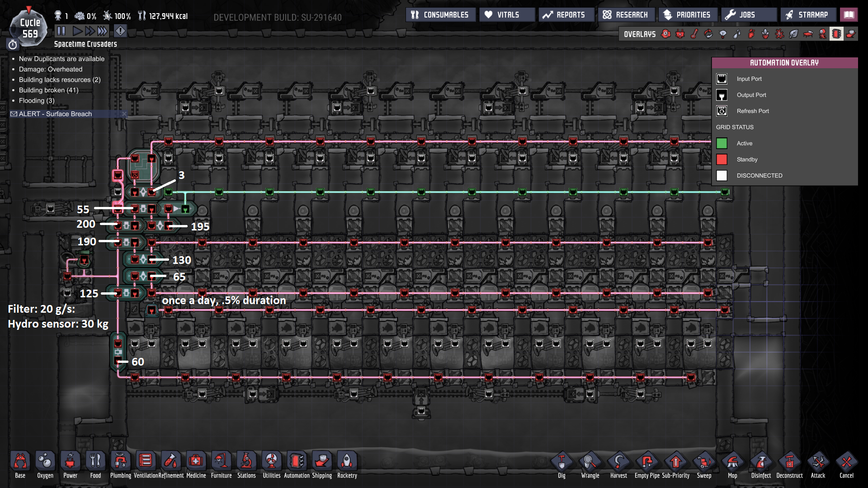
Task: Pause the game simulation
Action: [x=61, y=31]
